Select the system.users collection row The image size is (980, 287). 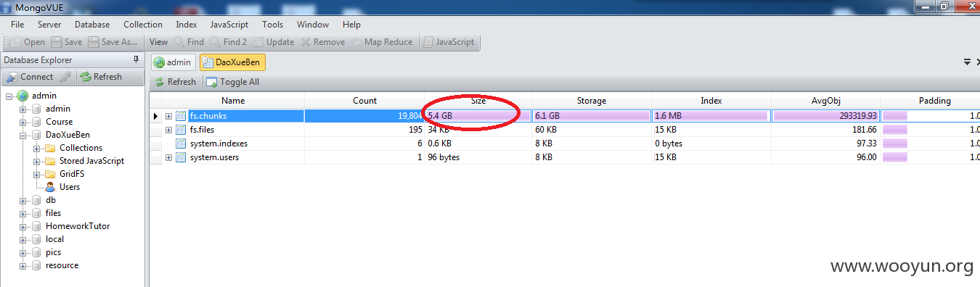[x=565, y=157]
